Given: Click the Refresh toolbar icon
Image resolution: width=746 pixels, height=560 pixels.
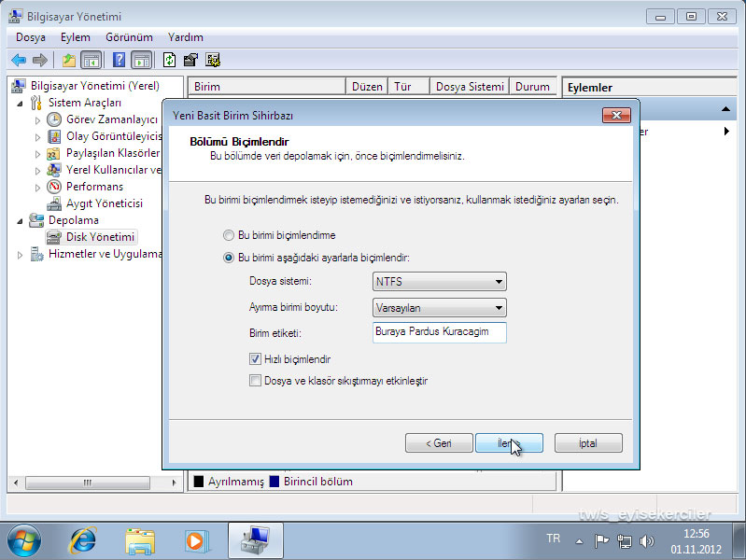Looking at the screenshot, I should pos(169,60).
